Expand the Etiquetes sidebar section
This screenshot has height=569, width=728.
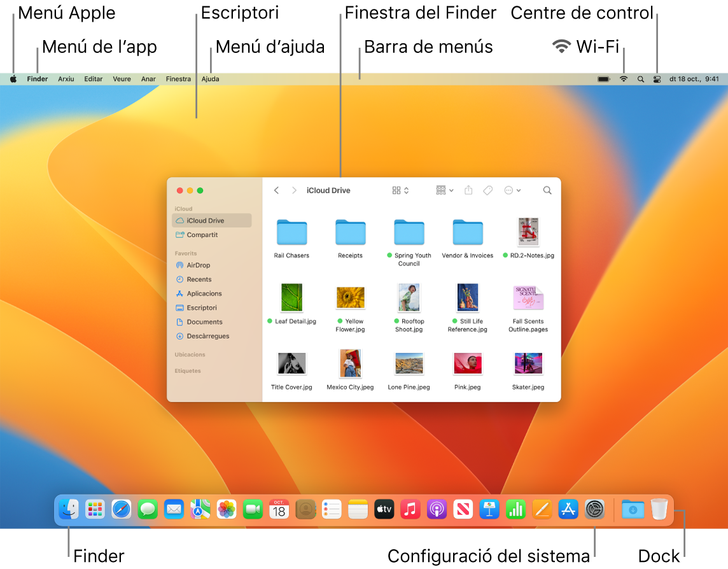click(x=188, y=371)
